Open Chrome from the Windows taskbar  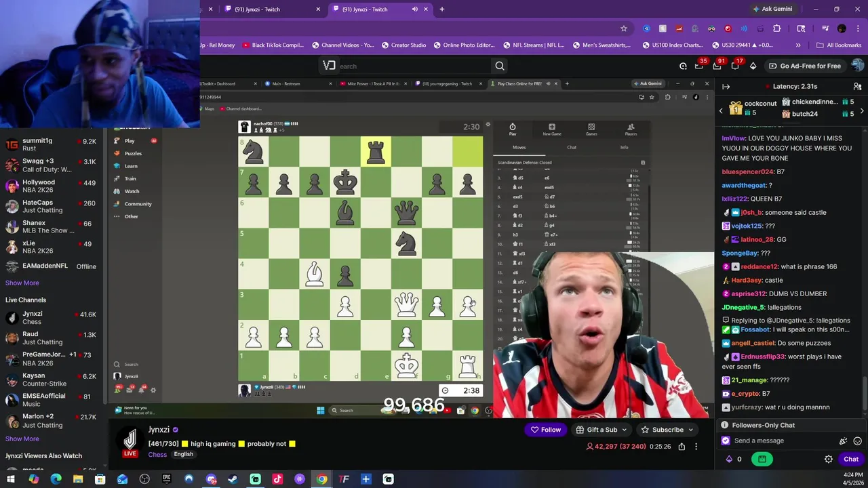coord(321,479)
